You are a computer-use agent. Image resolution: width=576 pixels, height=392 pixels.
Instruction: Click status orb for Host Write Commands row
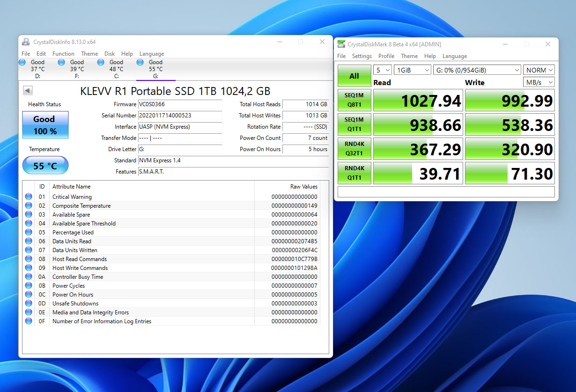coord(29,268)
